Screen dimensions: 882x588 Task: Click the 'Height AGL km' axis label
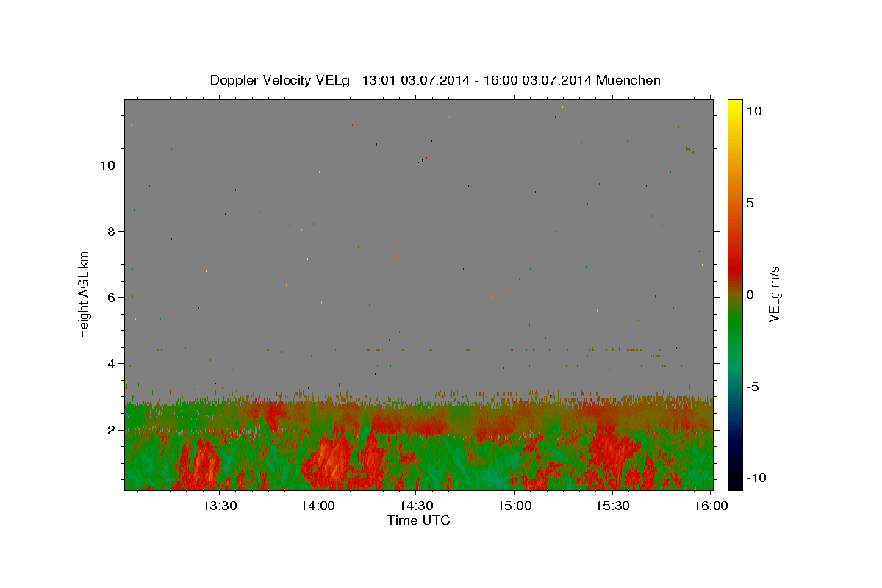(84, 294)
